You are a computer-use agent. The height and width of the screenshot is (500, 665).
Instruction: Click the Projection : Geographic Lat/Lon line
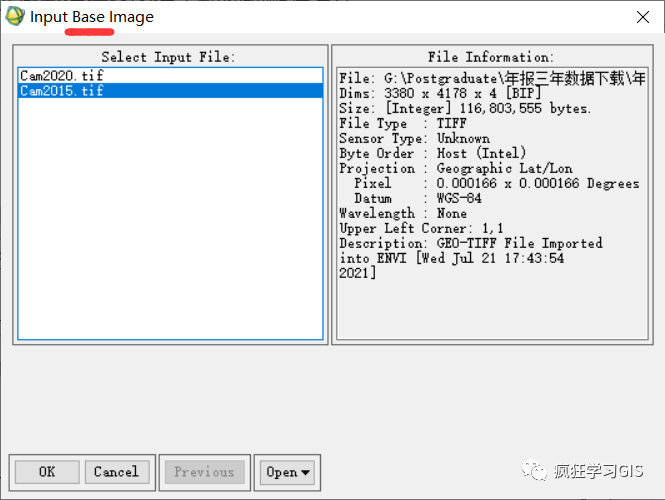click(x=456, y=168)
